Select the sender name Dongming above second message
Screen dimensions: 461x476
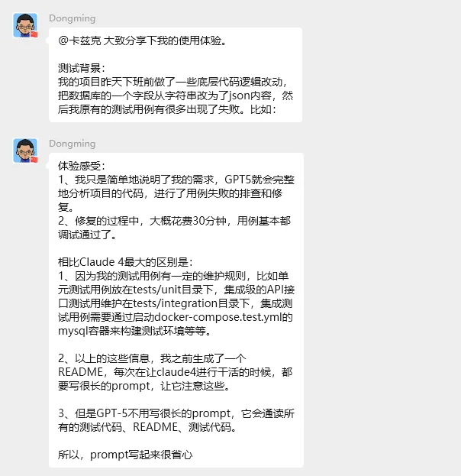coord(73,144)
